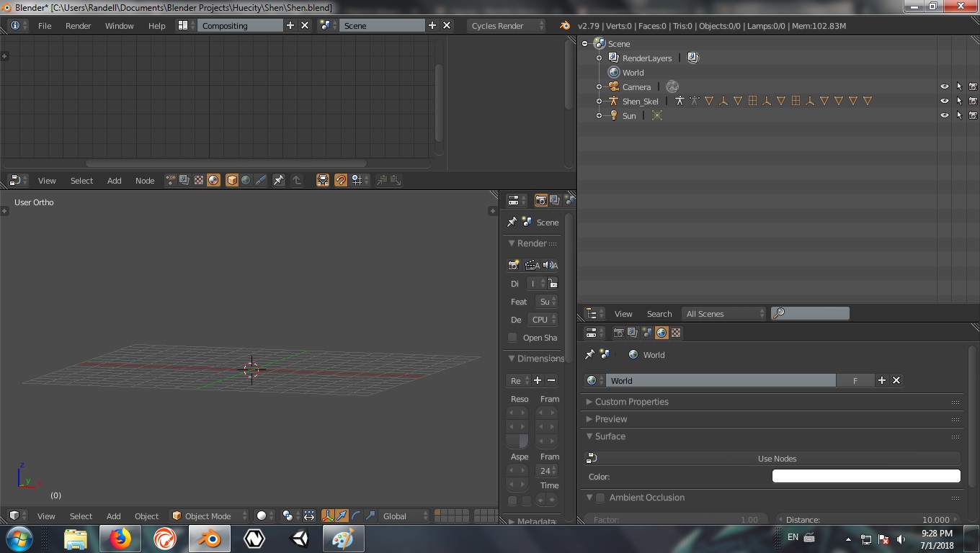
Task: Open the Scene properties tab icon
Action: [x=646, y=333]
